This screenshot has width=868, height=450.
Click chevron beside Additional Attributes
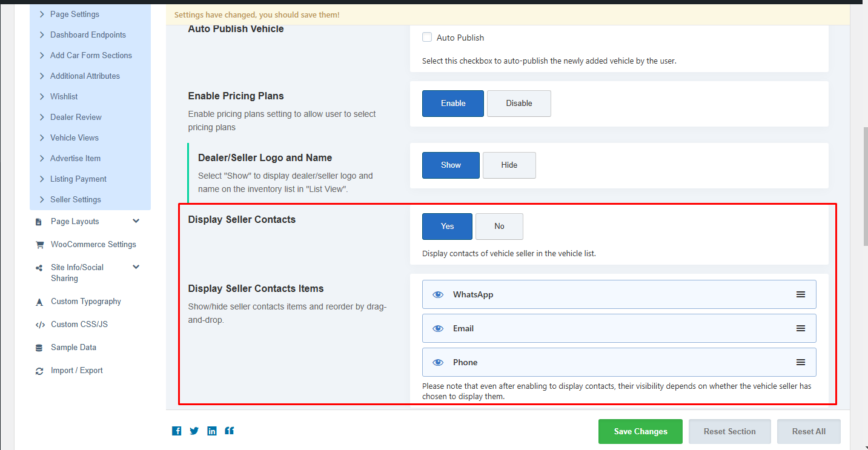click(x=42, y=76)
